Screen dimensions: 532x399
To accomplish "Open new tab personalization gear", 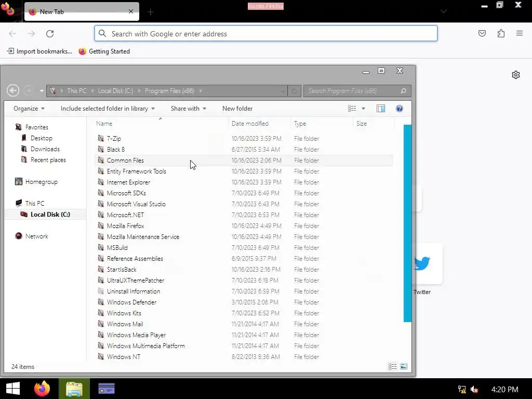I will point(516,75).
